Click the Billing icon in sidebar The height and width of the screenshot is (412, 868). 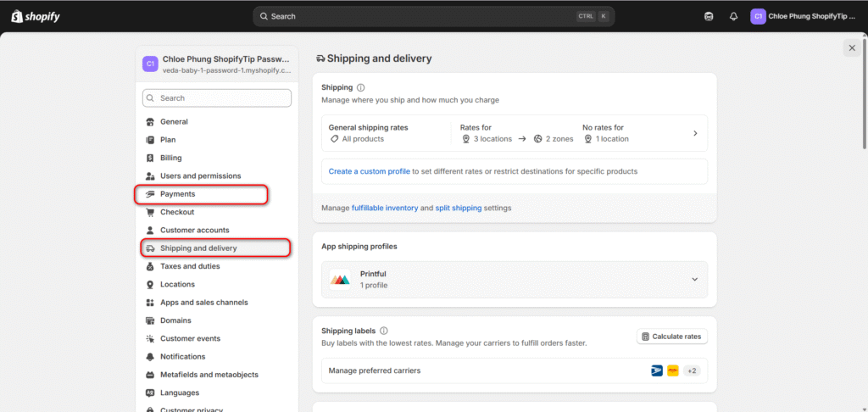tap(149, 158)
